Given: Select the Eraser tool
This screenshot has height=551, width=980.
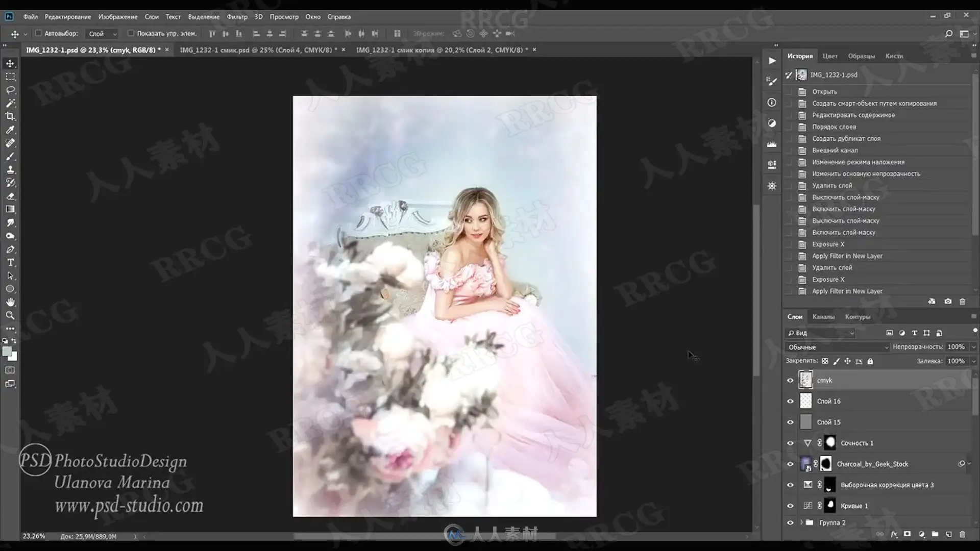Looking at the screenshot, I should pyautogui.click(x=10, y=196).
